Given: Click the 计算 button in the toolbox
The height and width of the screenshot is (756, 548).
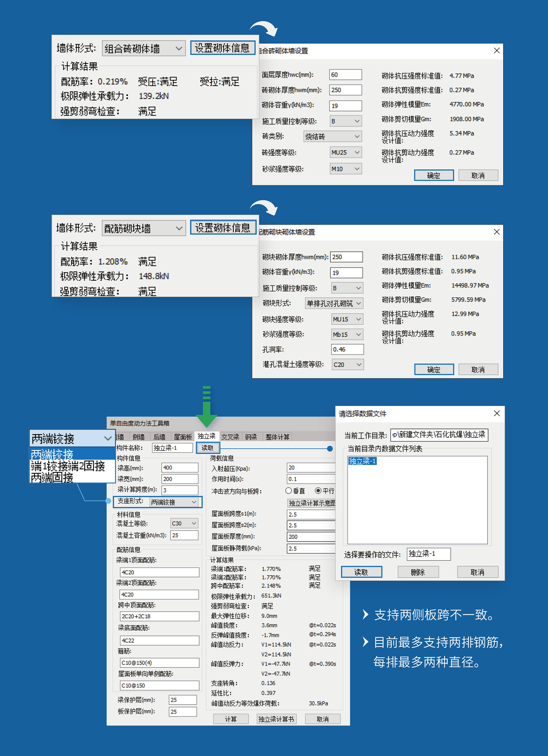Looking at the screenshot, I should pos(231,719).
